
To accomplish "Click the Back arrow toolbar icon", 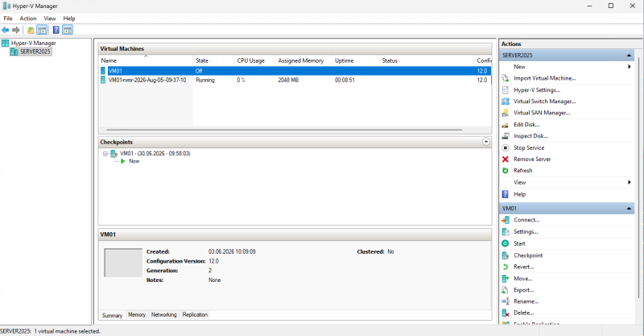I will coord(6,30).
